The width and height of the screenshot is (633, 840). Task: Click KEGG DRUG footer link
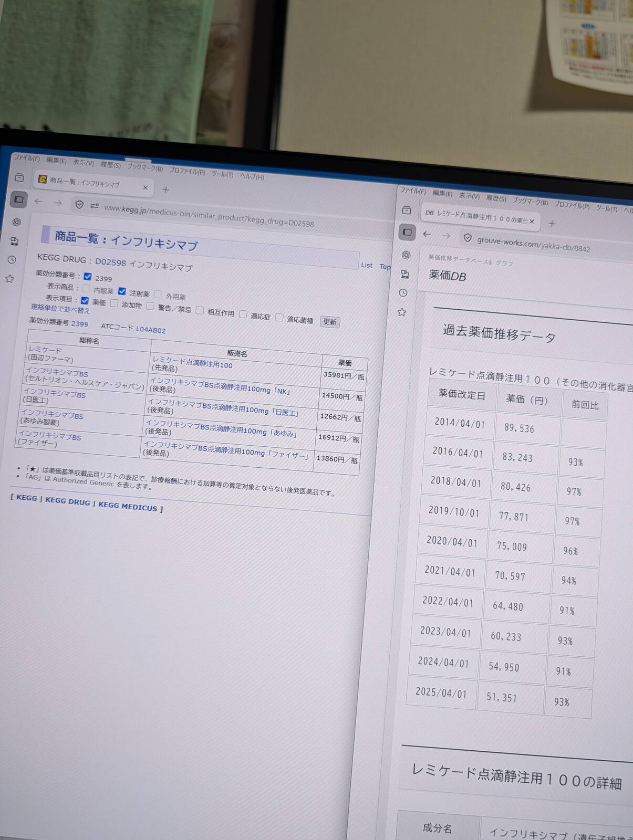tap(68, 500)
